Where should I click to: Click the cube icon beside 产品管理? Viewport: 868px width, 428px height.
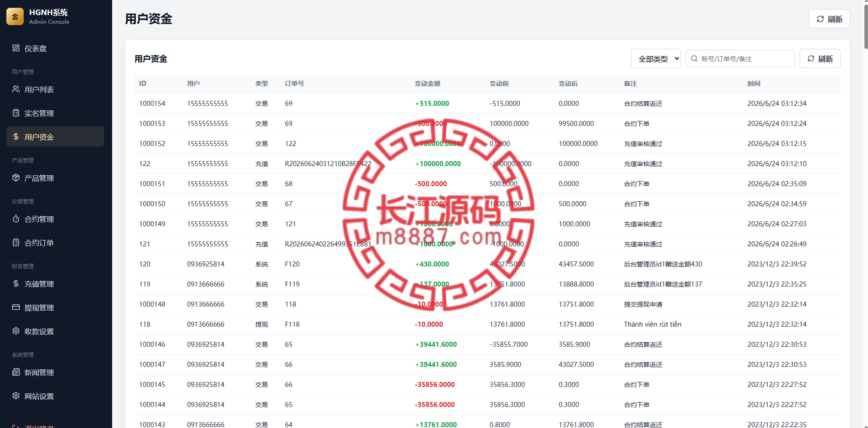point(16,177)
